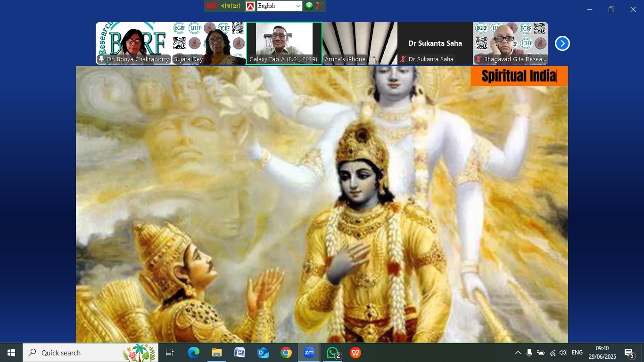Launch Google Chrome from taskbar
644x362 pixels.
(286, 353)
